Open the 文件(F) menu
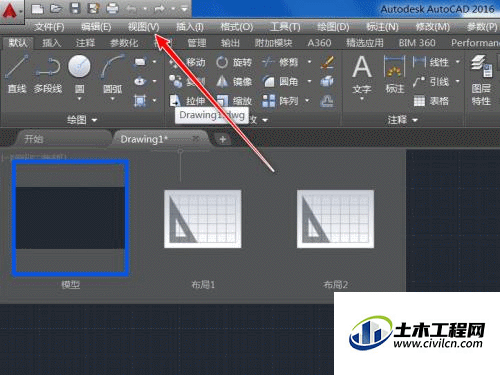The image size is (500, 375). tap(49, 27)
